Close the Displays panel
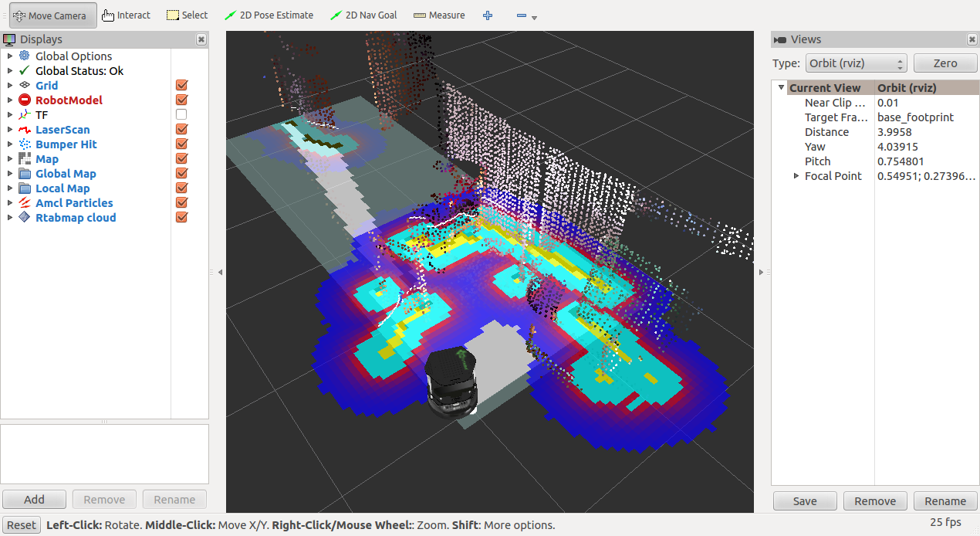Viewport: 980px width, 536px height. click(201, 39)
